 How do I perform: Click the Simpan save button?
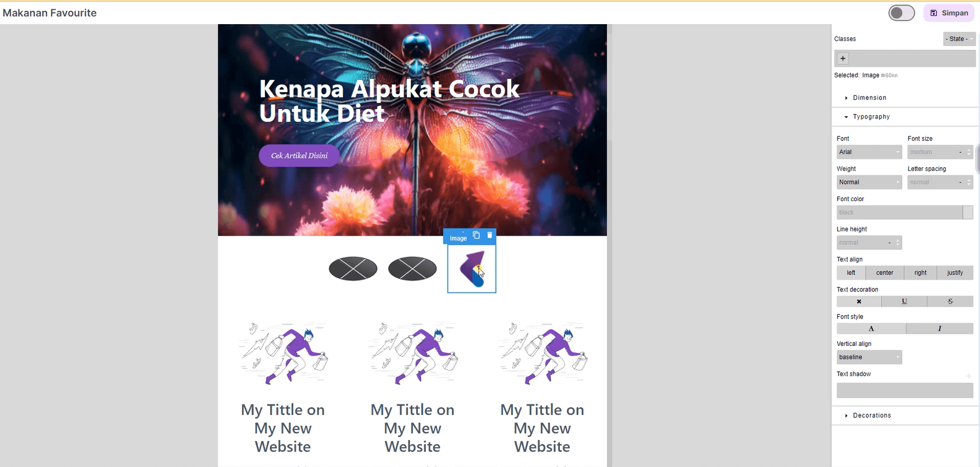coord(949,13)
